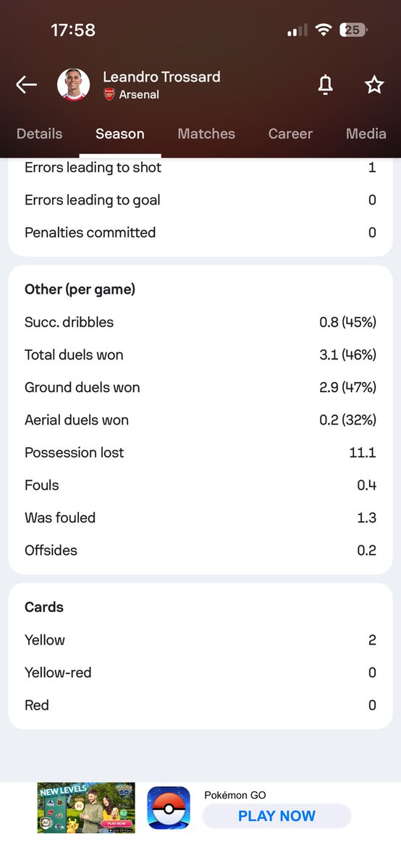Tap the Yellow cards row
Screen dimensions: 401x868
tap(200, 640)
